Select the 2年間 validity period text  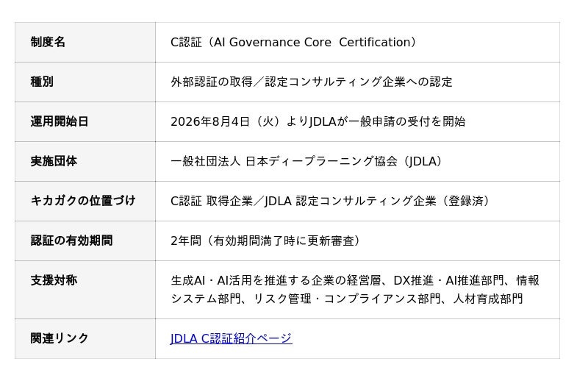coord(186,241)
